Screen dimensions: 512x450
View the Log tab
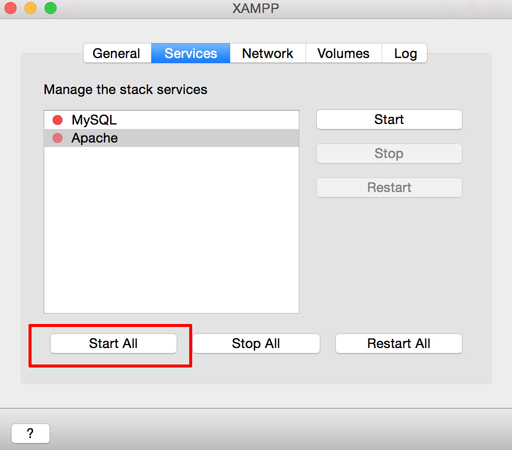coord(405,53)
